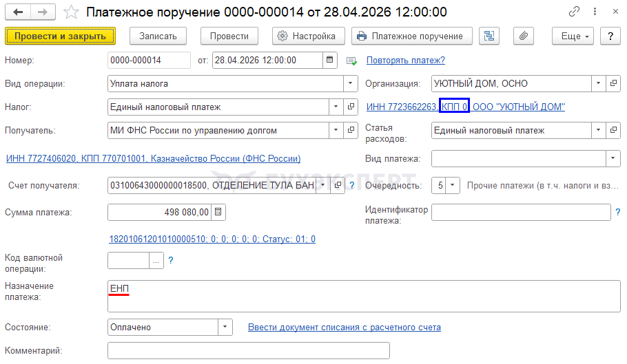Viewport: 627px width, 364px height.
Task: Show help for Код валютной операции question mark
Action: coord(171,260)
